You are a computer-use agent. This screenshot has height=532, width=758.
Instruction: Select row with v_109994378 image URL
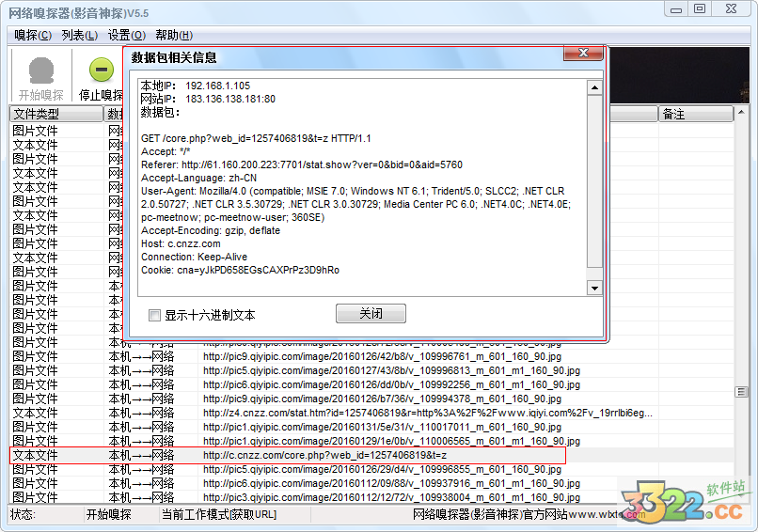tap(371, 399)
